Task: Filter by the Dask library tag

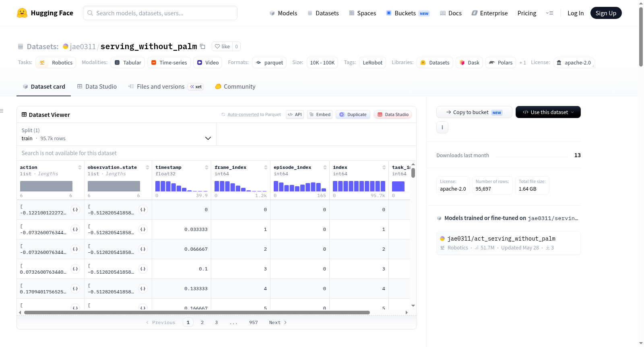Action: [469, 62]
